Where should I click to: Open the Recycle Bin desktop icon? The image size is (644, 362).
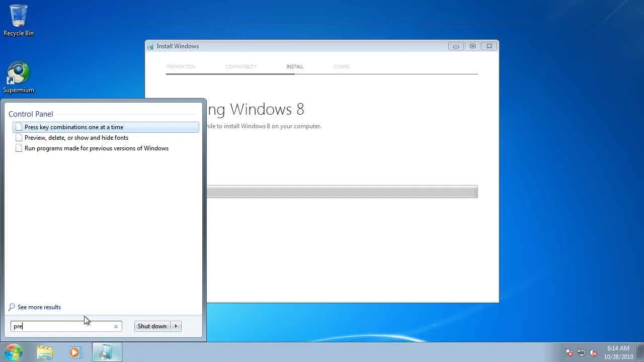pos(19,21)
